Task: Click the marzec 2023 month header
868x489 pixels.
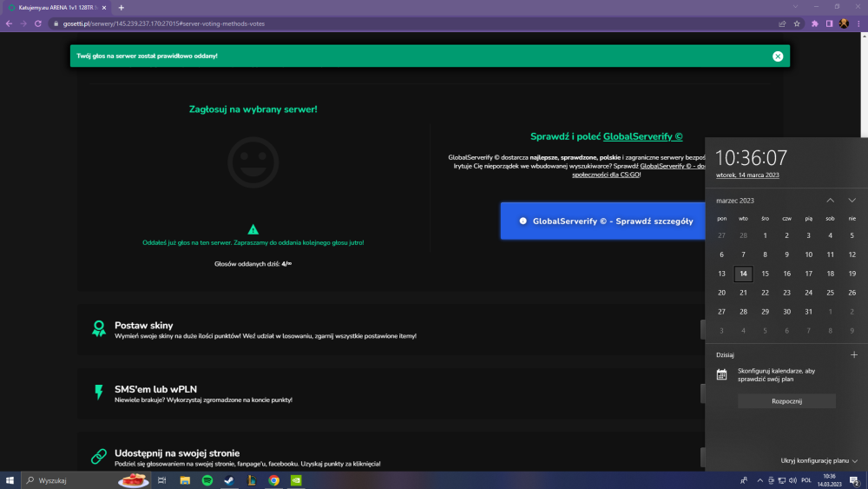Action: pyautogui.click(x=735, y=201)
